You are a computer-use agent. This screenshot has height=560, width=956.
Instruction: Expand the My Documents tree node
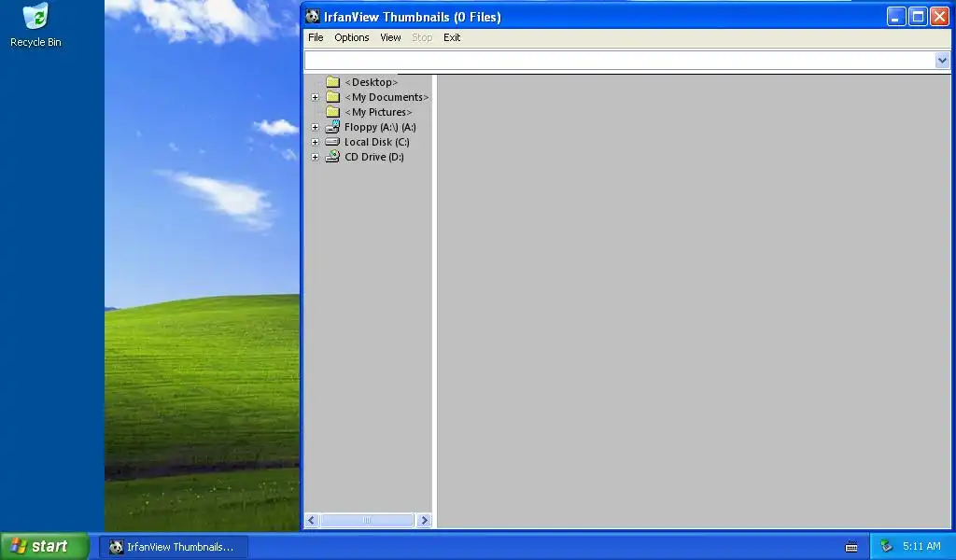click(x=316, y=97)
